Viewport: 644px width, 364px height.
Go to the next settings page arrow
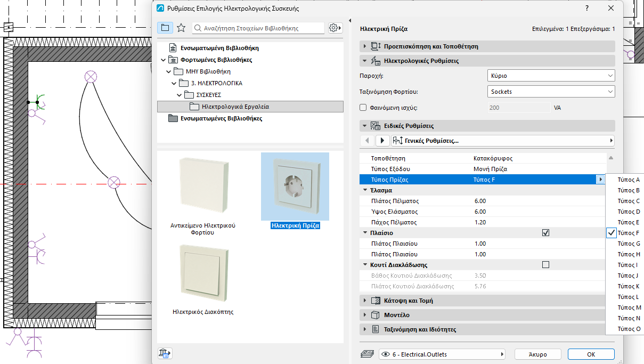click(382, 141)
